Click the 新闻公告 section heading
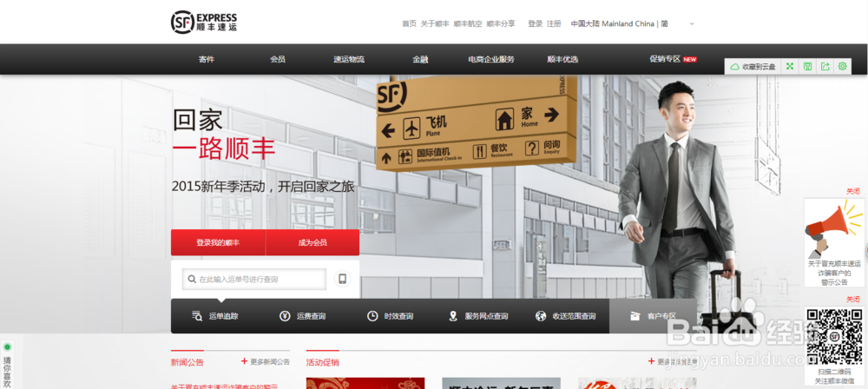This screenshot has height=389, width=868. [x=187, y=362]
